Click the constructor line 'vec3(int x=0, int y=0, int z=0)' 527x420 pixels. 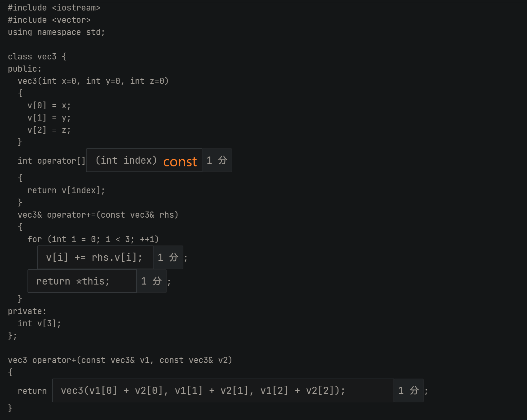[93, 81]
